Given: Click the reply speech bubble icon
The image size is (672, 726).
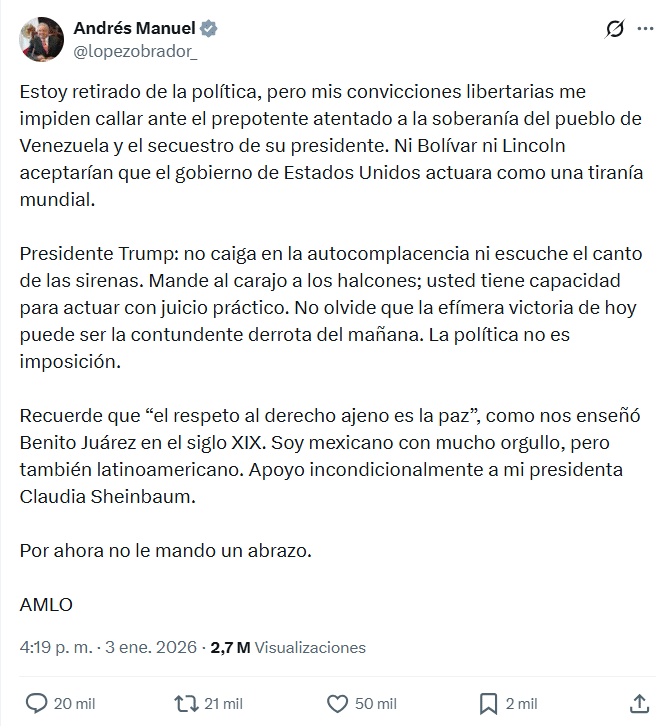Looking at the screenshot, I should 36,703.
